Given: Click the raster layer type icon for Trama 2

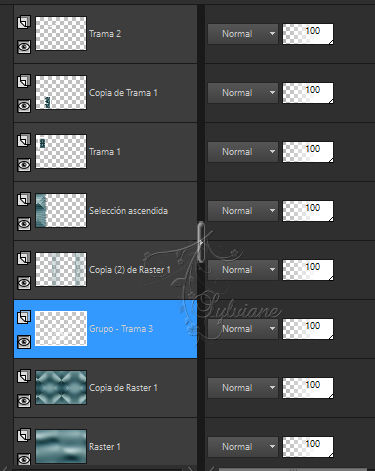Looking at the screenshot, I should tap(24, 22).
